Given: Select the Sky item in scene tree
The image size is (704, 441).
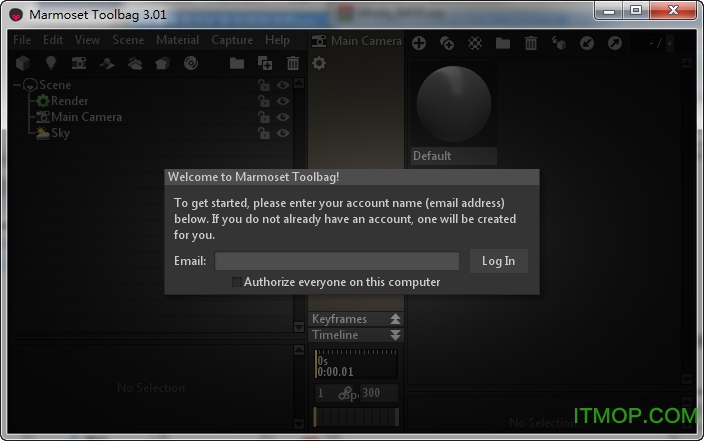Looking at the screenshot, I should coord(60,133).
